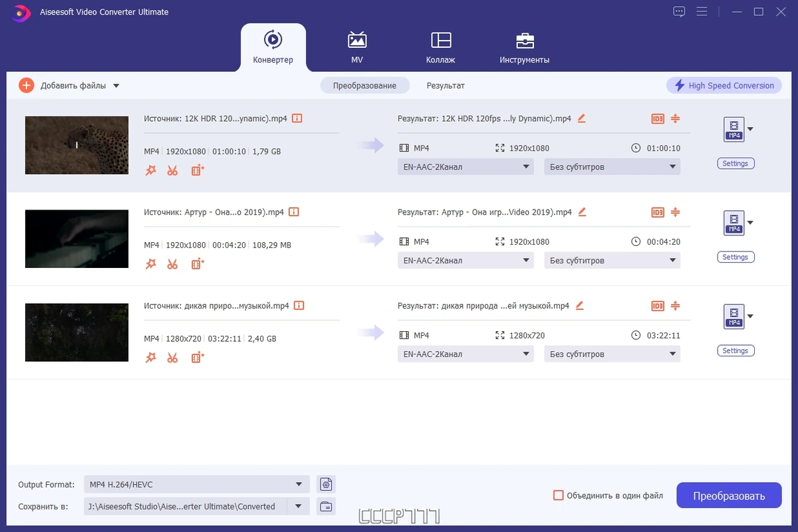Expand the Output Format MP4 H.264/HEVC dropdown
Screen dimensions: 798x532
pyautogui.click(x=197, y=484)
